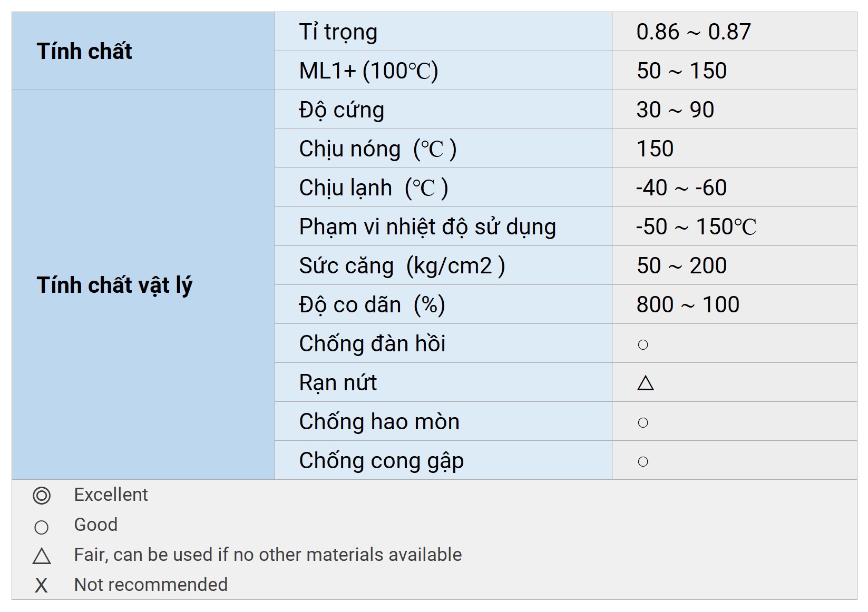Click the circle rating for Chống hao mòn
The width and height of the screenshot is (868, 612).
pyautogui.click(x=642, y=422)
